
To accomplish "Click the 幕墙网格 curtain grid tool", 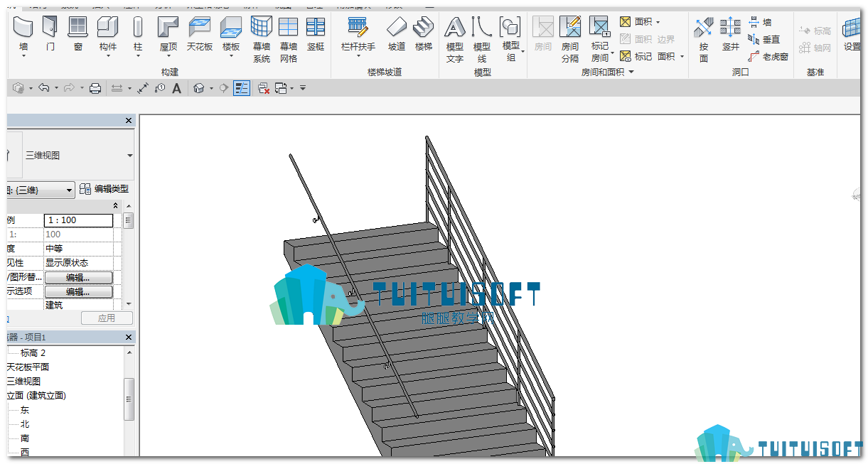I will point(288,39).
